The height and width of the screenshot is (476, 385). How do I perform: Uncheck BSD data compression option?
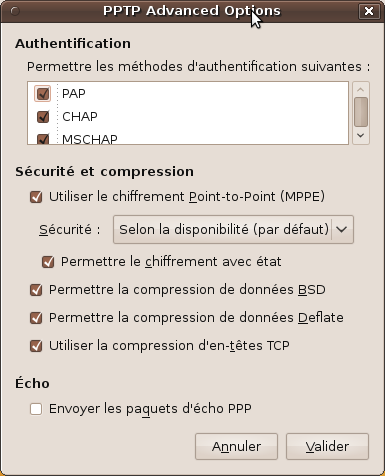point(36,290)
